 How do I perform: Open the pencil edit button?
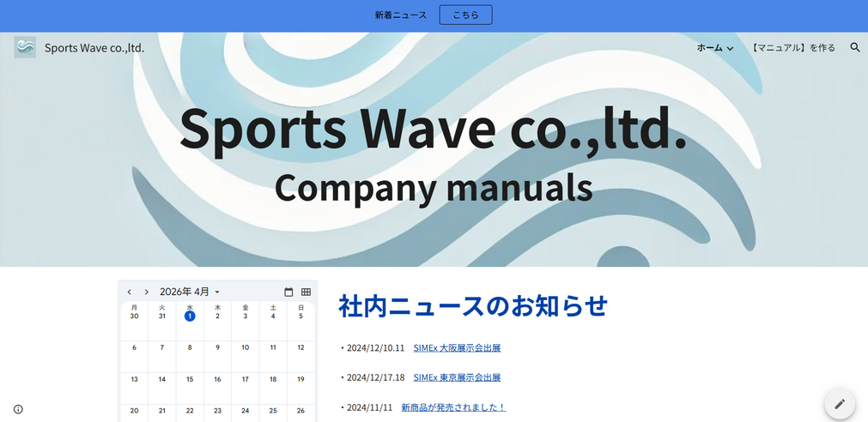coord(839,403)
